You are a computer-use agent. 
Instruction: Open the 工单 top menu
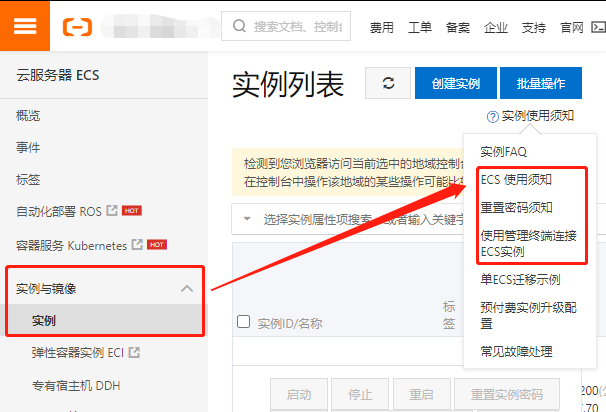coord(420,27)
